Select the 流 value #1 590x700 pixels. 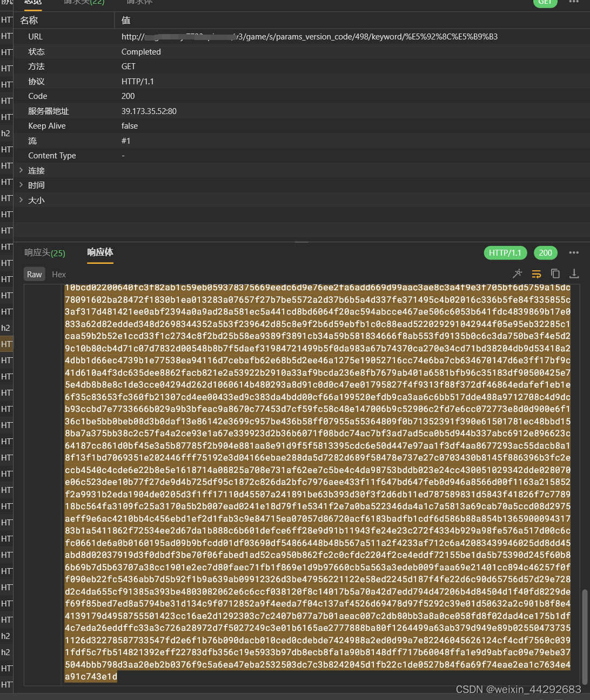126,141
